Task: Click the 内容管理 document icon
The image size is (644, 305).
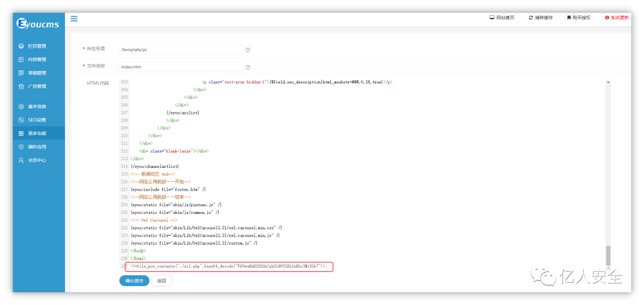Action: (x=21, y=60)
